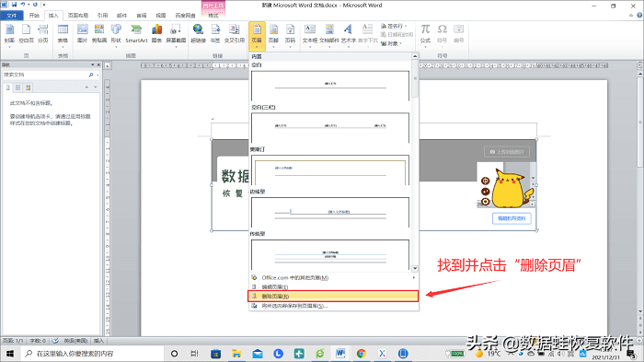Save the document from Quick Access Toolbar

click(x=14, y=5)
